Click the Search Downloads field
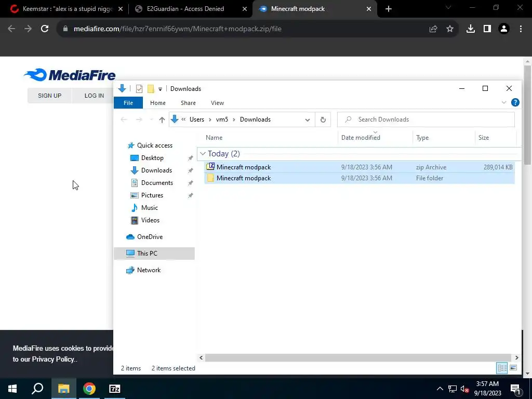This screenshot has width=532, height=399. (x=426, y=119)
